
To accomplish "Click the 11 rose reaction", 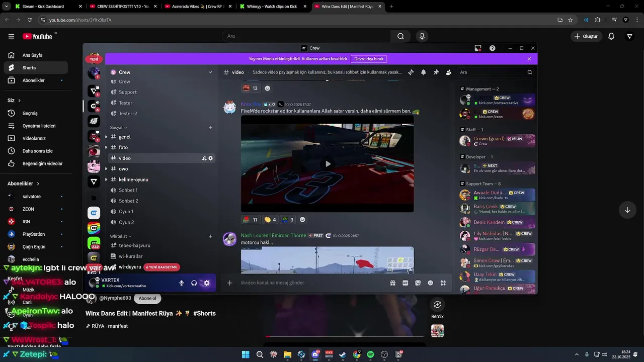I will coord(250,220).
